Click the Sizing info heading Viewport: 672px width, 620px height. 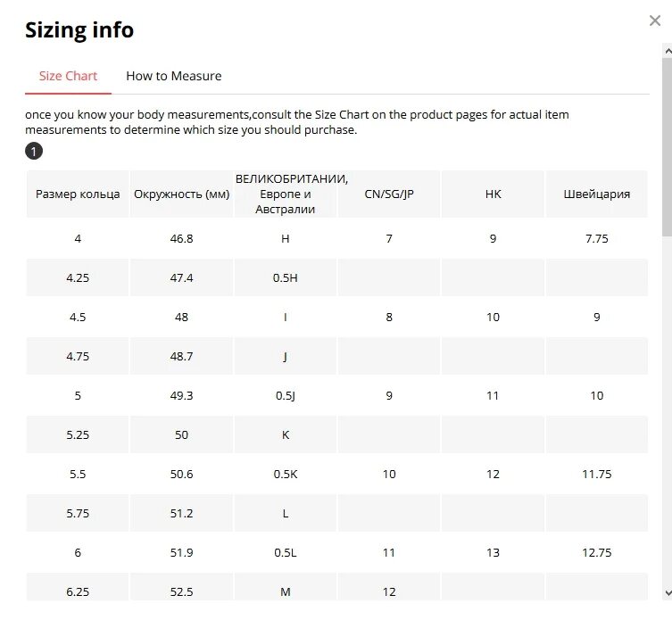click(79, 29)
